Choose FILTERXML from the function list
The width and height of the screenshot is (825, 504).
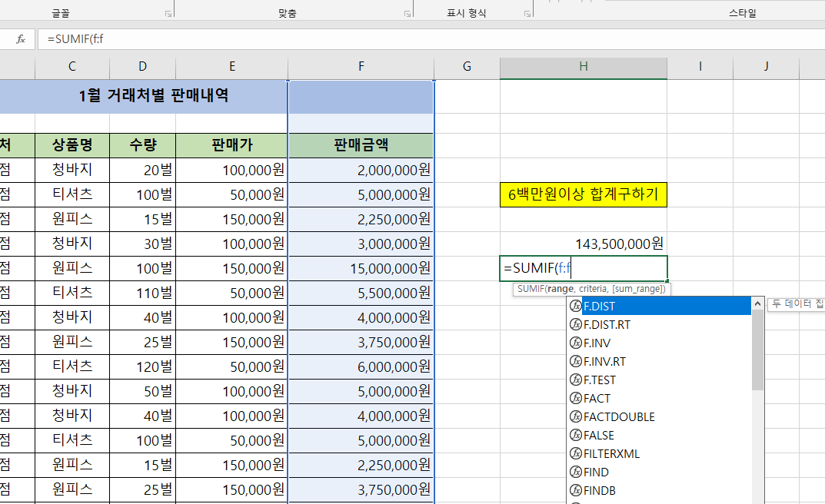[x=660, y=453]
